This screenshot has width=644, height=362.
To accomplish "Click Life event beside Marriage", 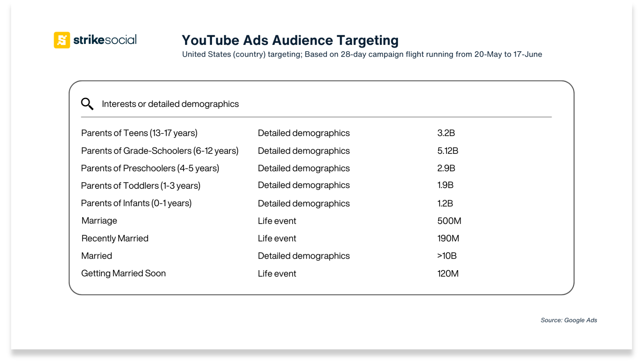I will point(277,221).
